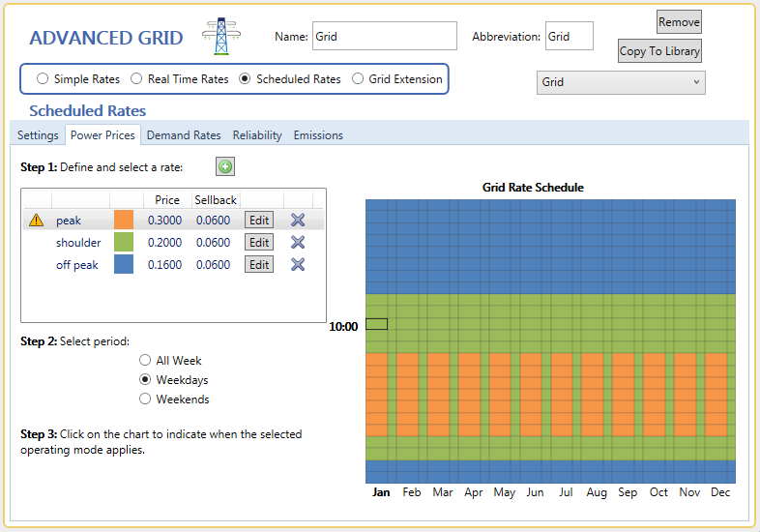This screenshot has width=760, height=532.
Task: Click the Copy To Library button
Action: point(660,51)
